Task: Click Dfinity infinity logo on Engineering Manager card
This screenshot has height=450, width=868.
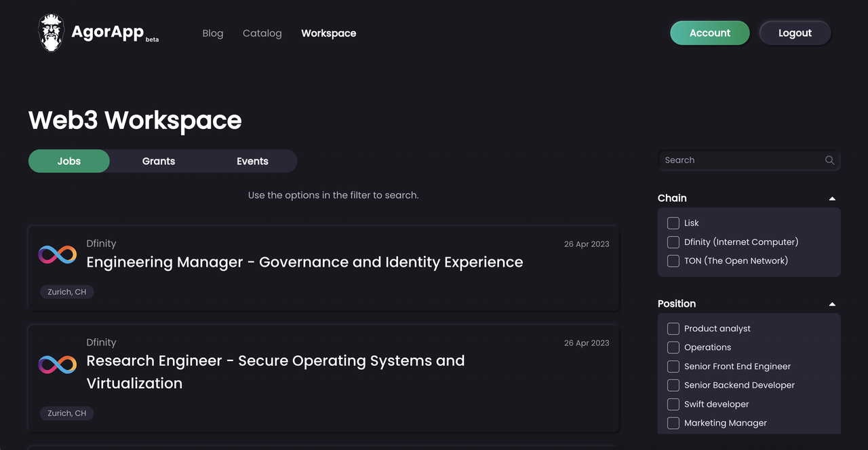Action: click(x=58, y=255)
